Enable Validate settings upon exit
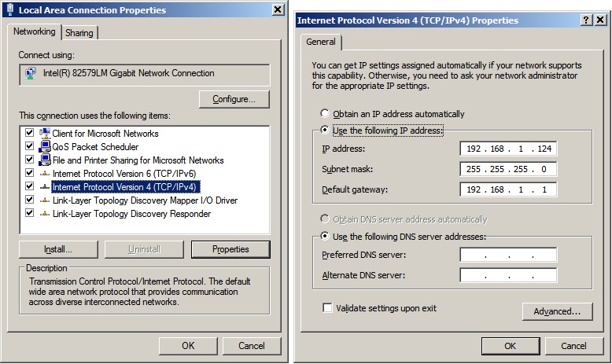 point(327,308)
